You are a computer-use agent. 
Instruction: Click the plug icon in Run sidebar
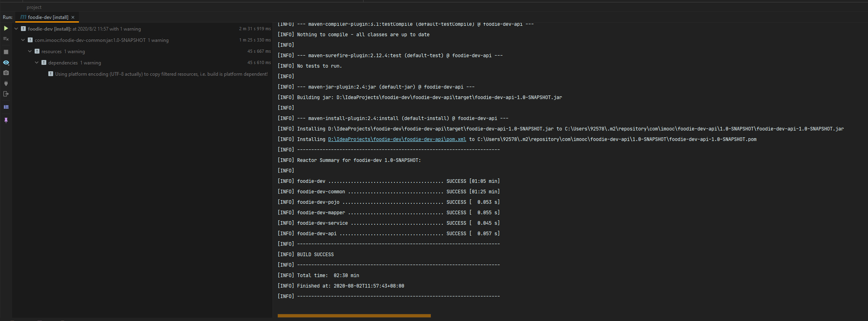[x=6, y=83]
